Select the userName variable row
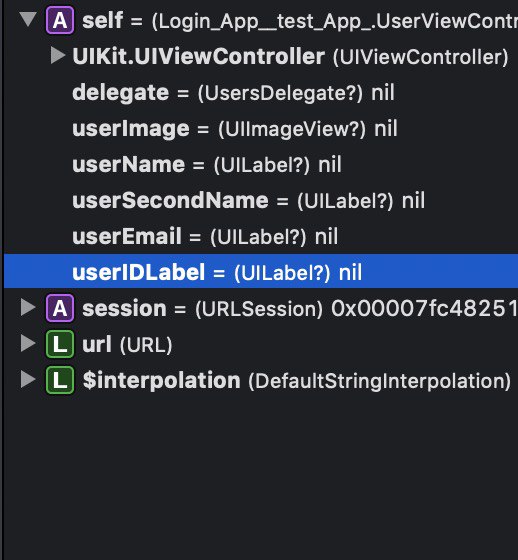Viewport: 518px width, 560px height. tap(261, 164)
